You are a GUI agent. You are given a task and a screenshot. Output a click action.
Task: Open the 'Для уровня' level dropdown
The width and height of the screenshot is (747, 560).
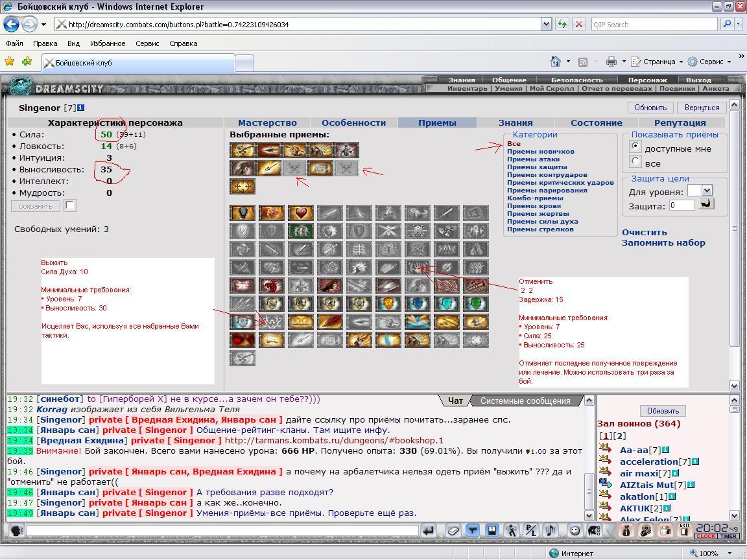coord(700,191)
